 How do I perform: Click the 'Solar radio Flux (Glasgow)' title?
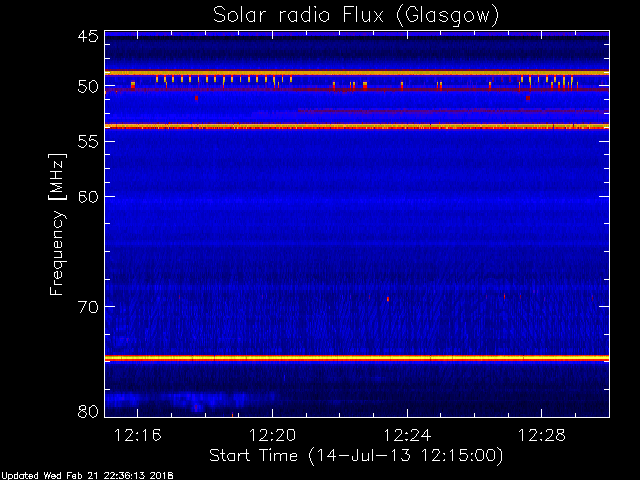point(356,16)
